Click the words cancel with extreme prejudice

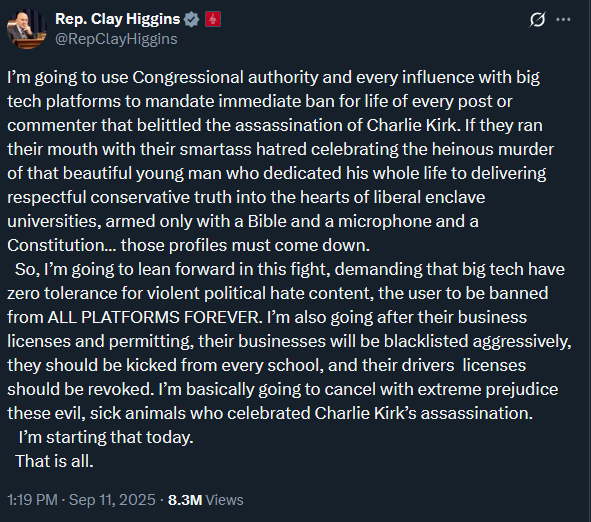coord(441,389)
